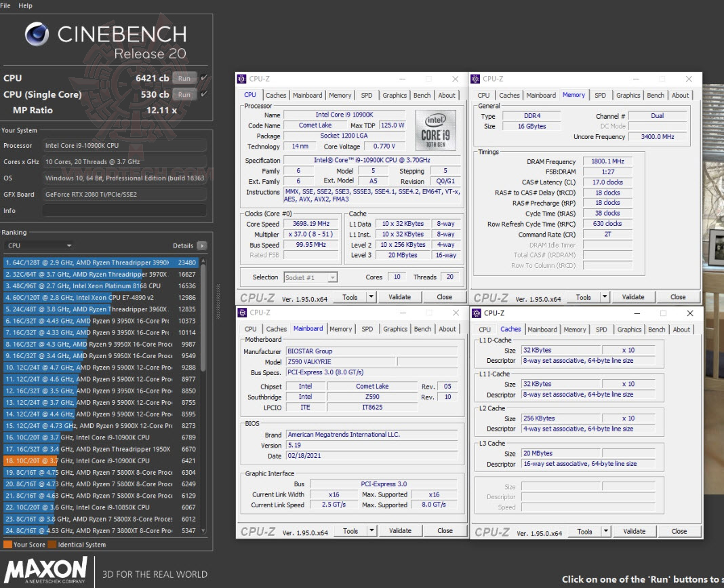Click Validate in Memory CPU-Z window
This screenshot has height=588, width=724.
633,297
